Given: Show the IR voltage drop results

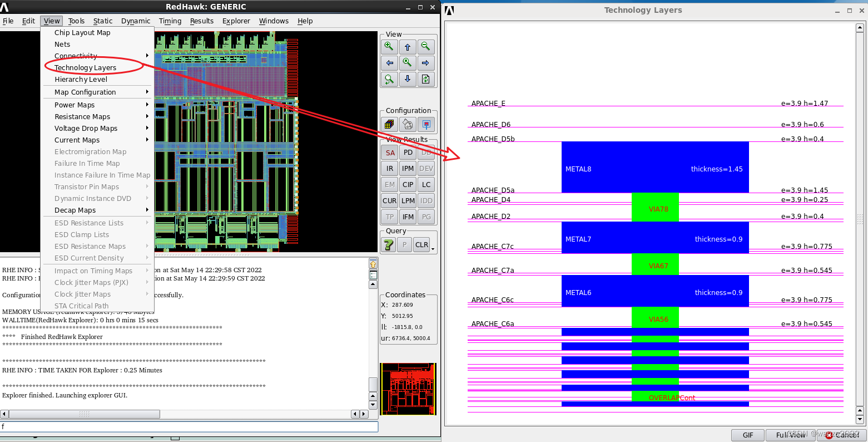Looking at the screenshot, I should (390, 168).
